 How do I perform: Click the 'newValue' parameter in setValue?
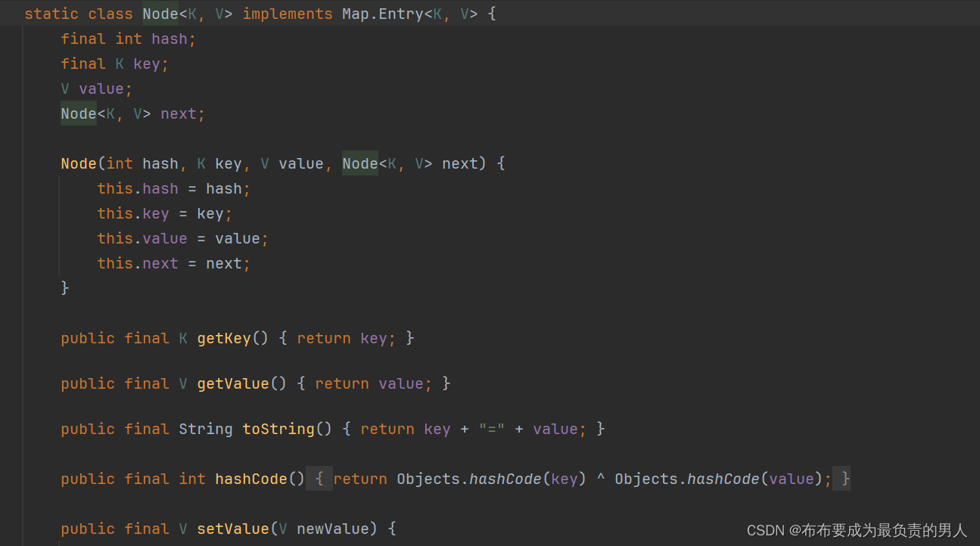pyautogui.click(x=333, y=529)
